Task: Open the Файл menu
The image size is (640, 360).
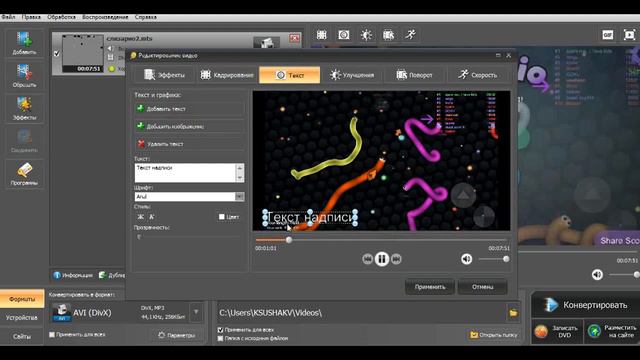Action: pos(8,17)
